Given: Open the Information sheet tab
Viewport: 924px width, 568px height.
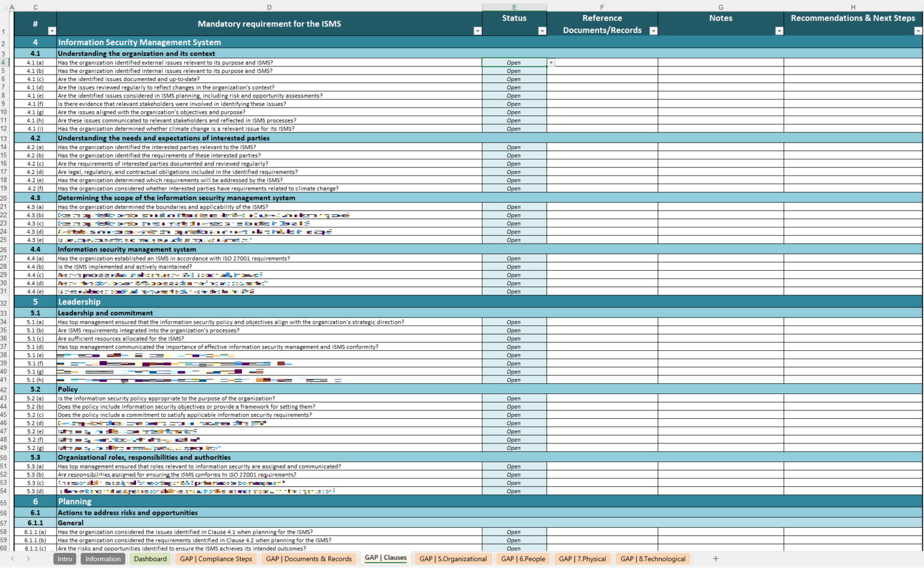Looking at the screenshot, I should 103,558.
